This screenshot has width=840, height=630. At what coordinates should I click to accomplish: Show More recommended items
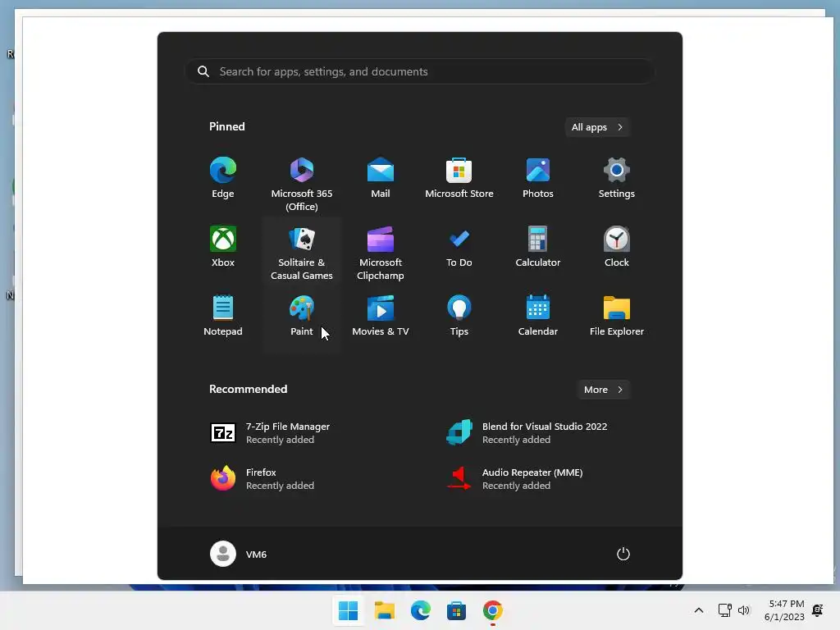click(603, 390)
